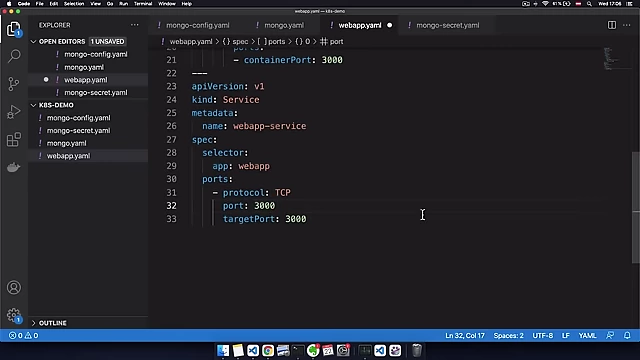The height and width of the screenshot is (360, 640).
Task: Open the Search view in activity bar
Action: (x=14, y=56)
